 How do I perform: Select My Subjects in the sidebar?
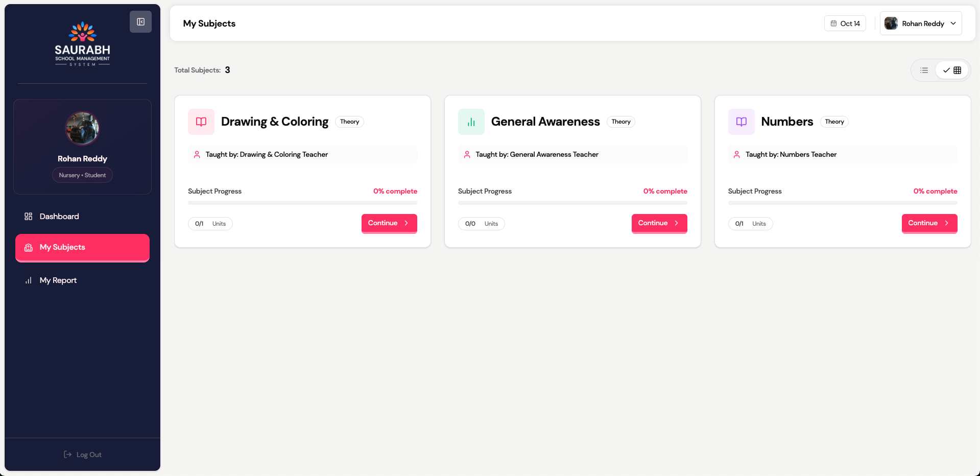82,247
